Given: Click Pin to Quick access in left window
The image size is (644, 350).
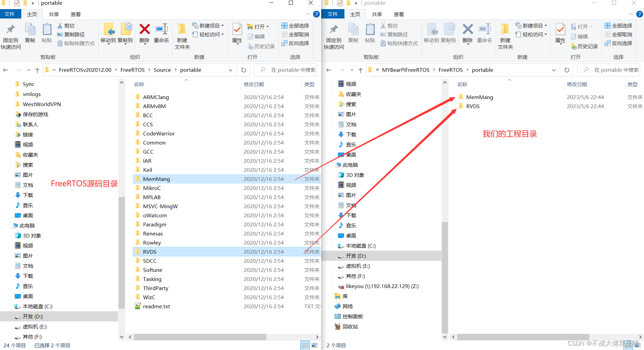Looking at the screenshot, I should [11, 36].
